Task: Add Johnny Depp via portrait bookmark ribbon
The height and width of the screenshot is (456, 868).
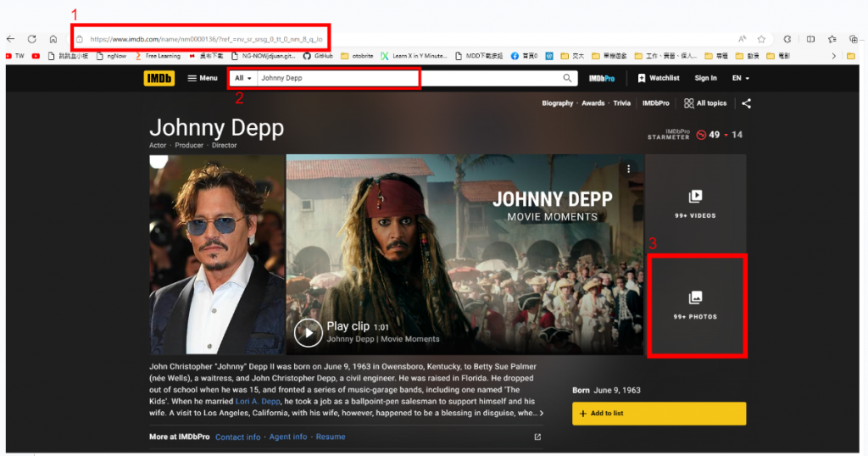Action: [x=159, y=161]
